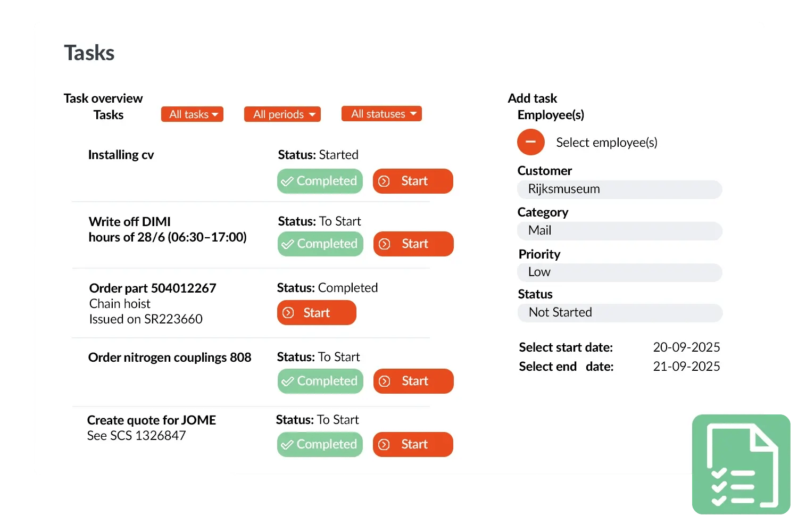798x532 pixels.
Task: Click the end date 21-09-2025
Action: 686,367
